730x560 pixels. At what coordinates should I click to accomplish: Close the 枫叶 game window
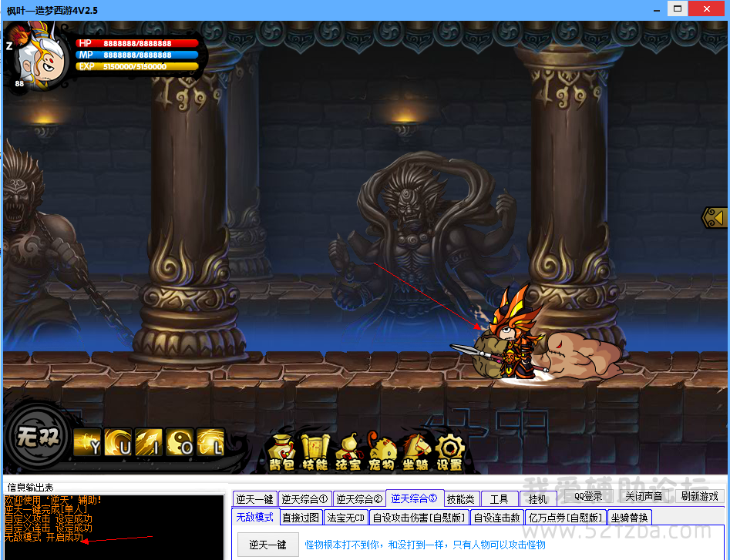click(707, 8)
